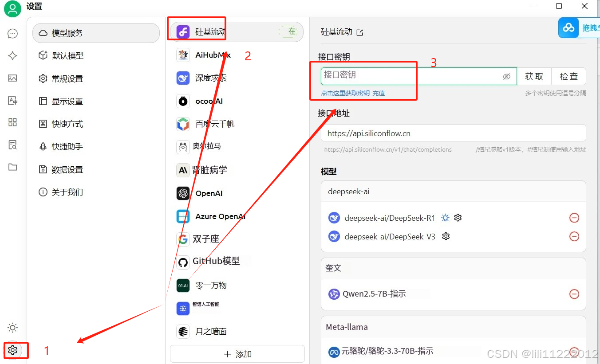Screen dimensions: 600x364
Task: Select the Azure OpenAI provider
Action: (x=237, y=216)
